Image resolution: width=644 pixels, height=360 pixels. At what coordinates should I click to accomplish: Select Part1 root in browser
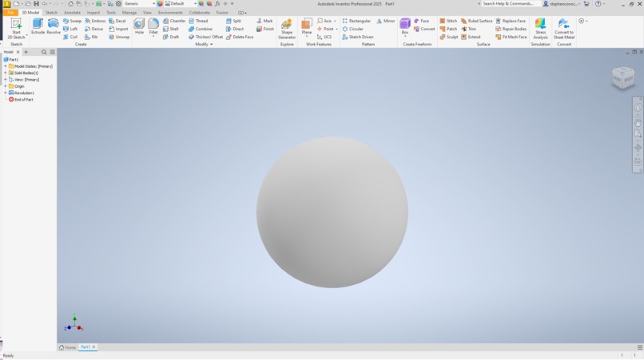(x=11, y=60)
